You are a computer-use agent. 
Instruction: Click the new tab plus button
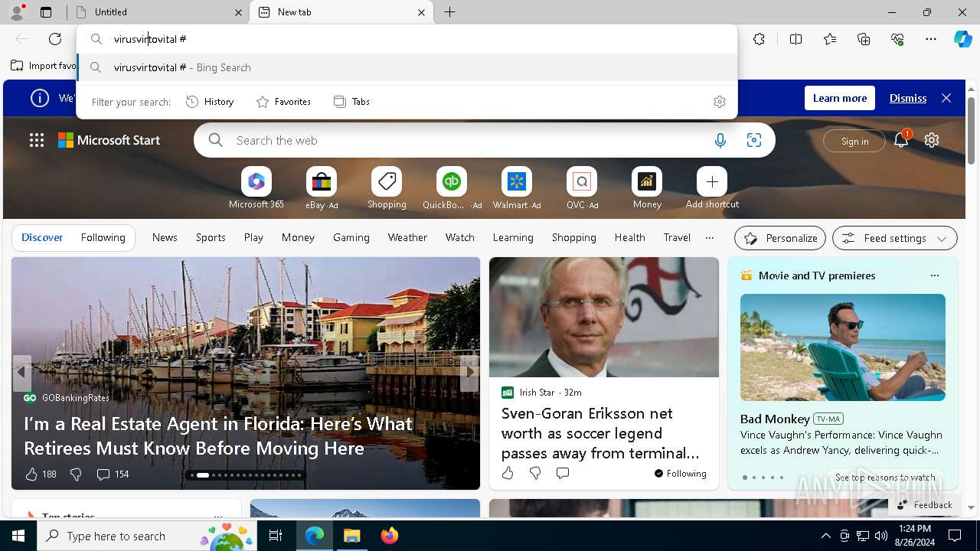(x=450, y=12)
